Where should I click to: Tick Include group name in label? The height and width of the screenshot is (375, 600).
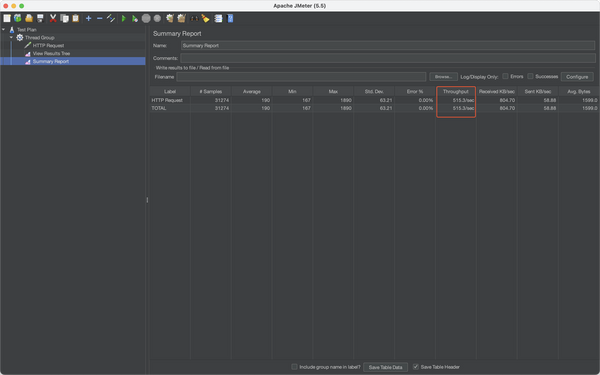(294, 367)
